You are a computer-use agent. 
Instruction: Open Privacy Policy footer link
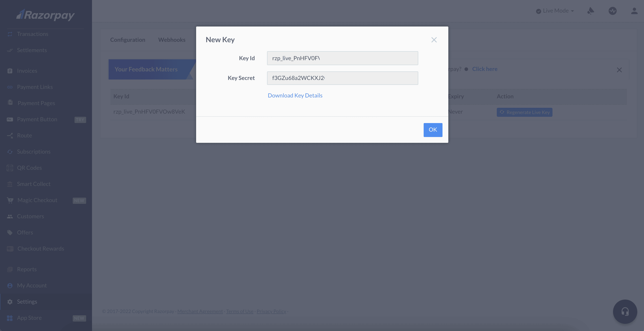click(271, 311)
